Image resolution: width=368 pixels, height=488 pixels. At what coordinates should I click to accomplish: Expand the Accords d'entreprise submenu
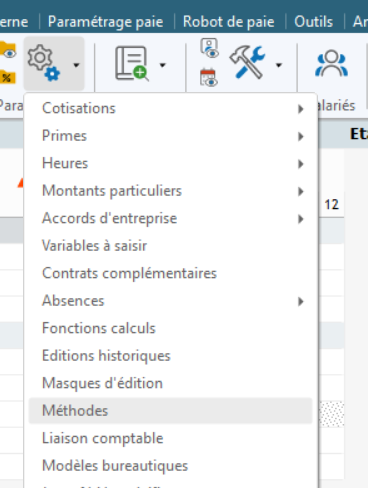(x=170, y=218)
